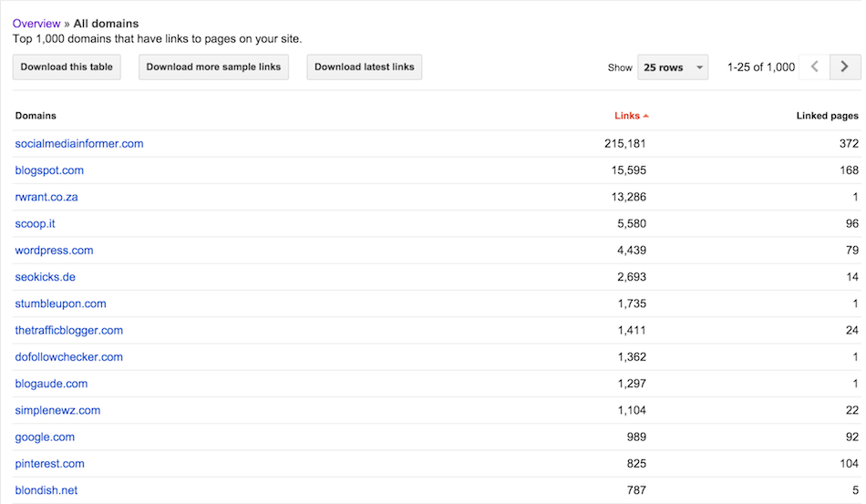This screenshot has height=504, width=866.
Task: Open stumbleupon.com domain link
Action: pos(61,303)
